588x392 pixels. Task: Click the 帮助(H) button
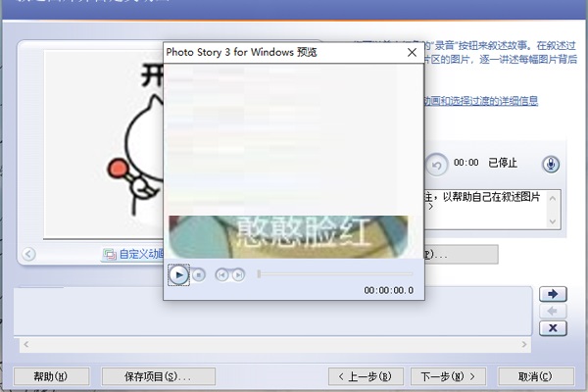coord(51,376)
